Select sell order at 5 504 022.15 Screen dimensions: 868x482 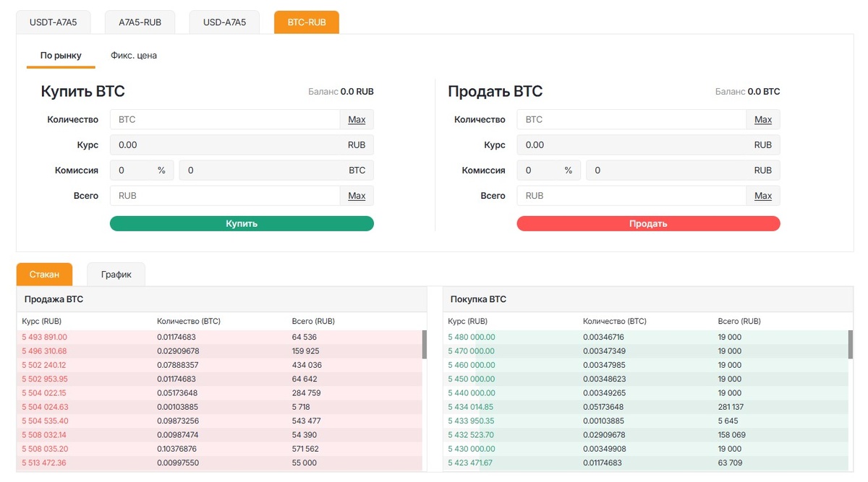click(219, 393)
